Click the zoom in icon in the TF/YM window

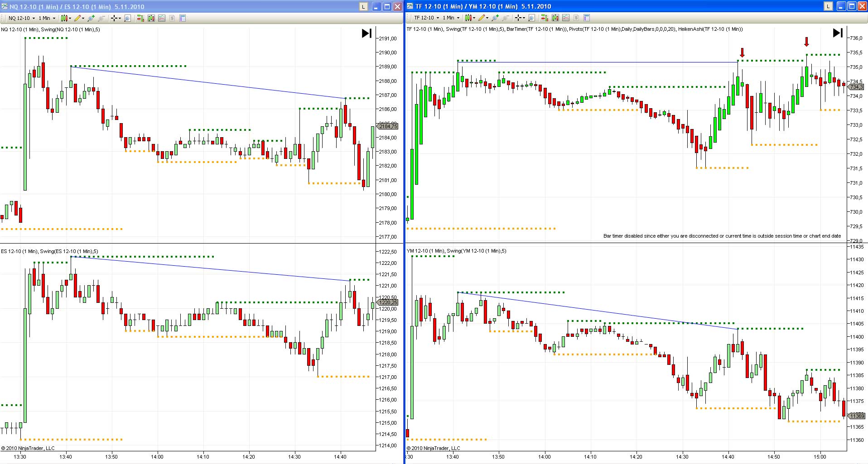(496, 18)
